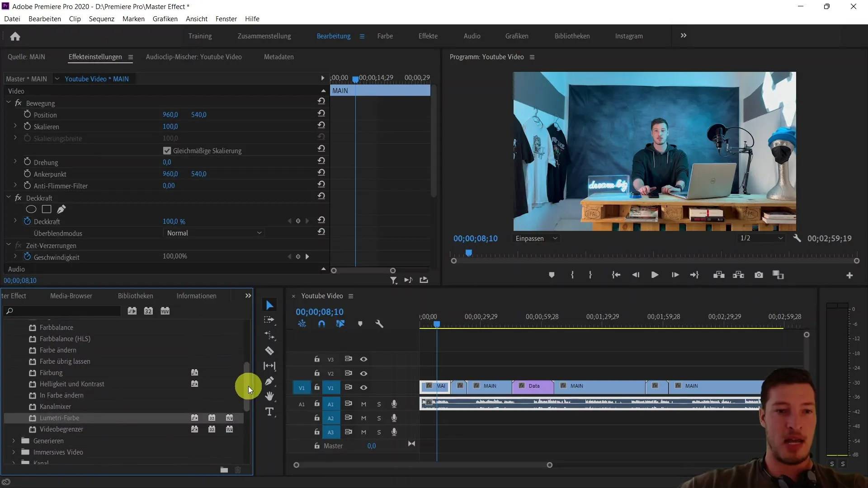Screen dimensions: 868x488
Task: Select the Slip tool
Action: pyautogui.click(x=269, y=366)
